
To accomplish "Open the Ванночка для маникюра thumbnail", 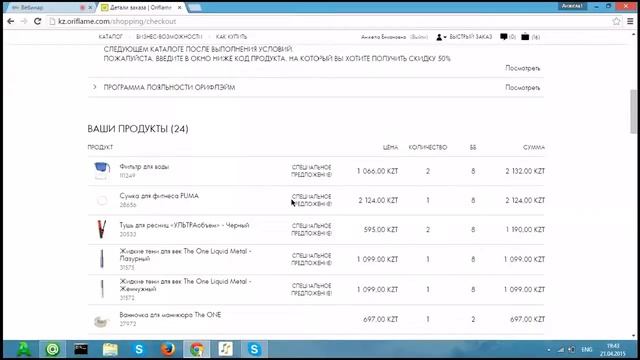I will (x=101, y=322).
